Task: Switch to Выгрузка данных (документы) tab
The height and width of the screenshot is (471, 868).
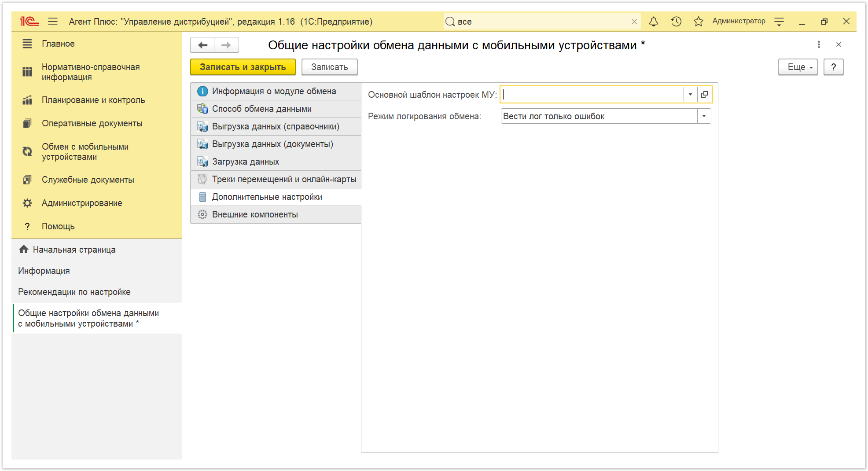Action: (276, 144)
